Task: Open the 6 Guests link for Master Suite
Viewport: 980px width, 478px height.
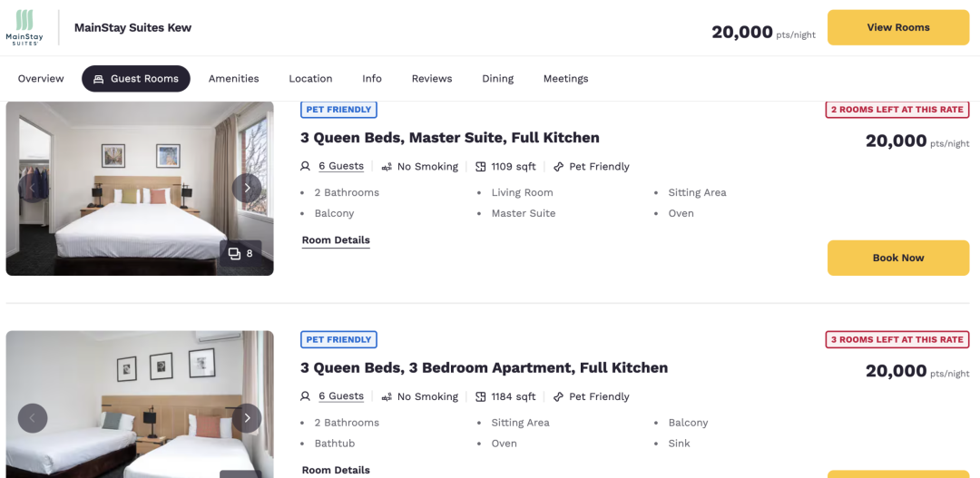Action: point(341,166)
